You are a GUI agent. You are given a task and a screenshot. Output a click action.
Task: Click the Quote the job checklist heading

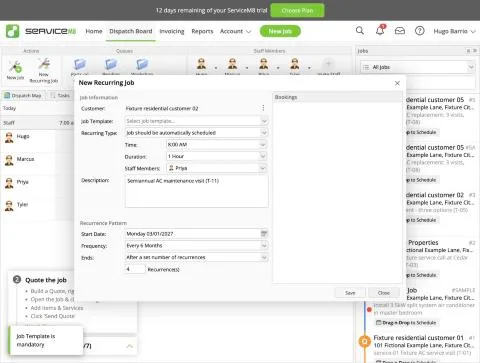pos(46,280)
